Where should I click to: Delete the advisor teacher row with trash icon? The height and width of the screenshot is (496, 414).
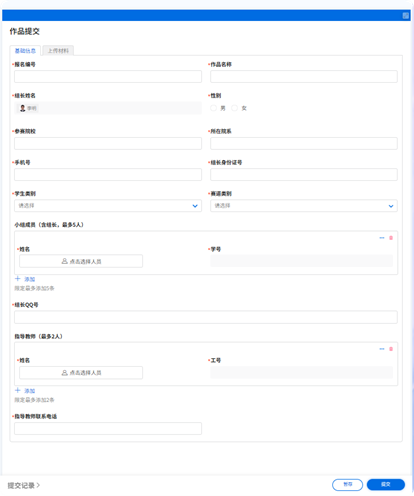tap(391, 349)
